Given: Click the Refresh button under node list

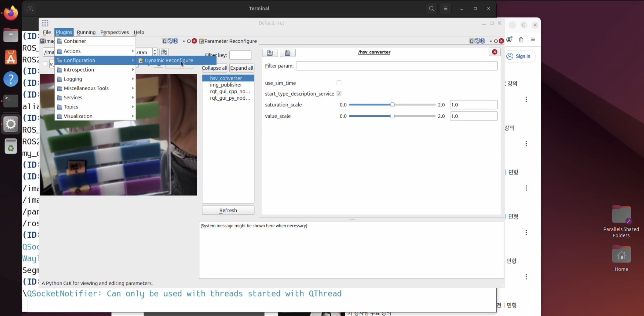Looking at the screenshot, I should 228,210.
